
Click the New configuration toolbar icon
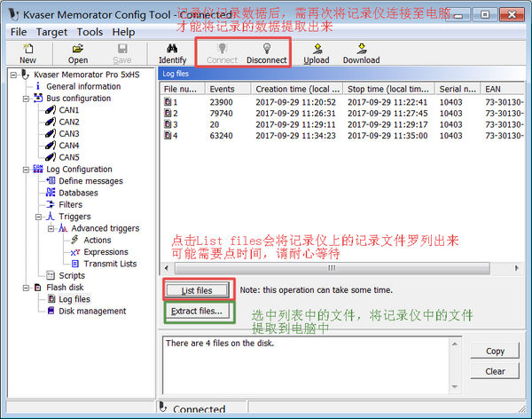[27, 49]
